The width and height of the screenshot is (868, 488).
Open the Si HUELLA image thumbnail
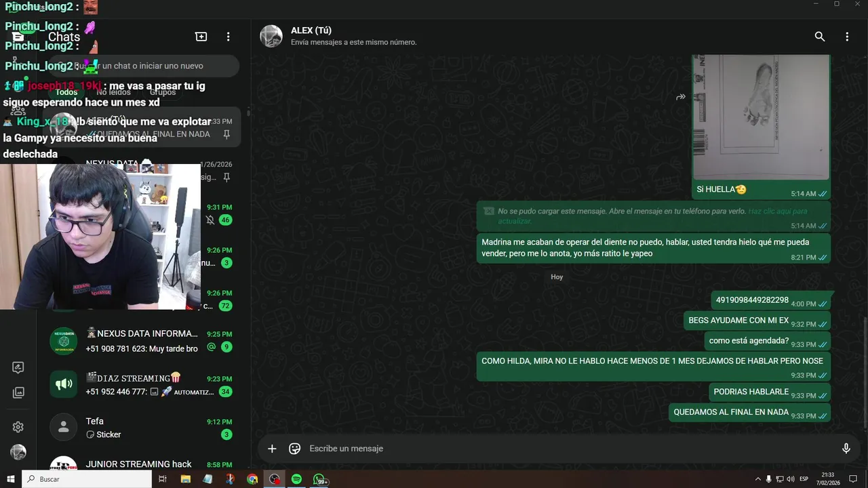761,117
